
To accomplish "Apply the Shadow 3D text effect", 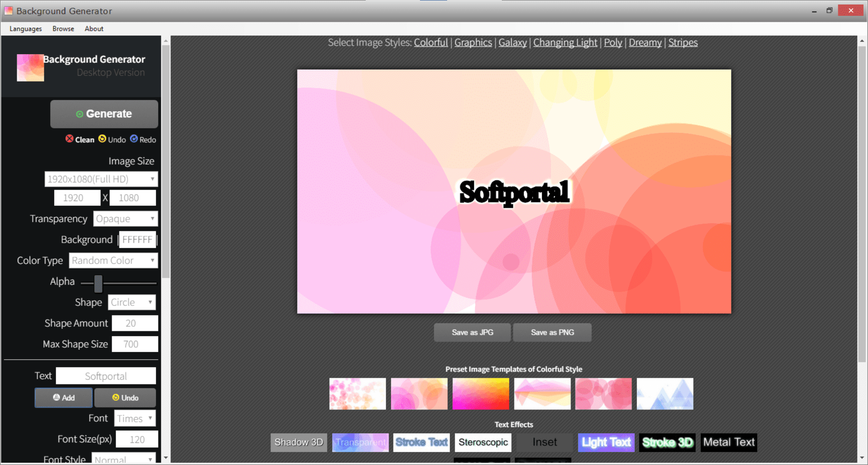I will [299, 442].
